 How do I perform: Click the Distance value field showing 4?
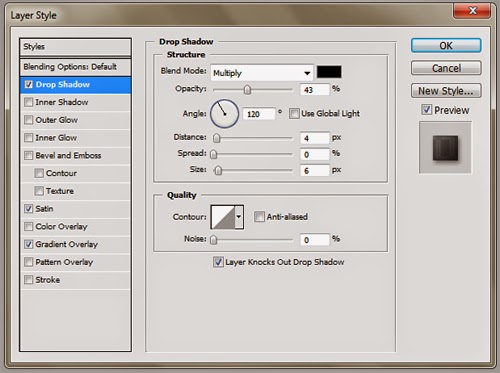click(315, 138)
